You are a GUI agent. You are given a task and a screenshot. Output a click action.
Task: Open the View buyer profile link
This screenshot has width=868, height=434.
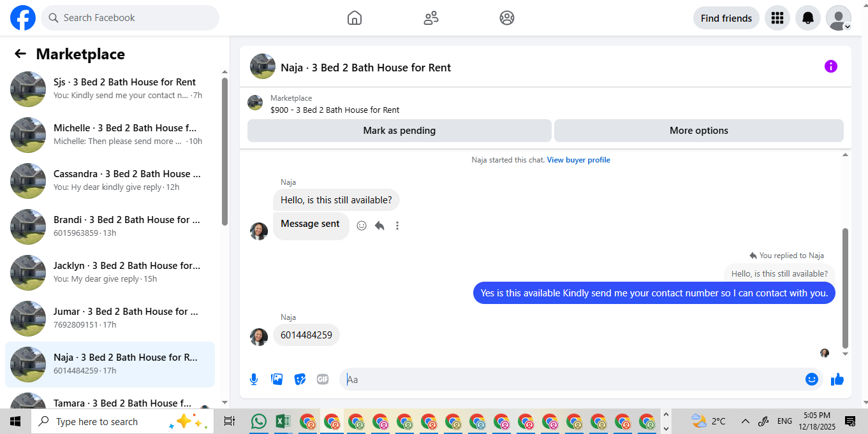click(x=578, y=160)
